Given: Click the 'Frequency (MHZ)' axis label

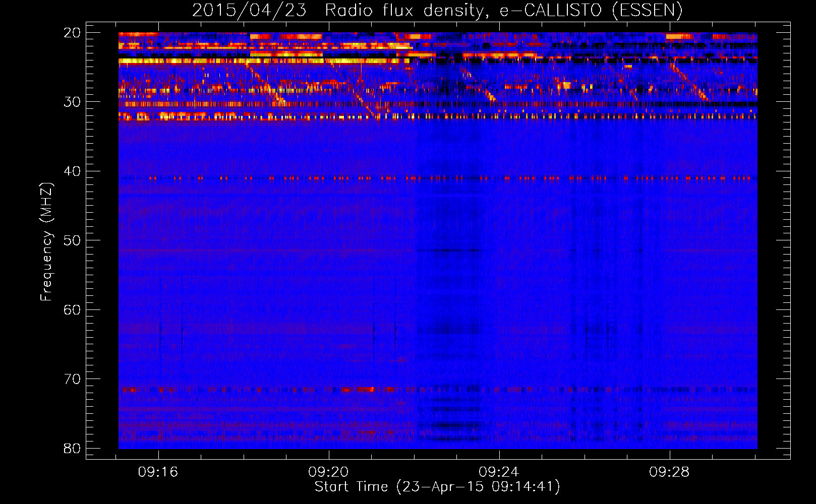Looking at the screenshot, I should coord(46,241).
